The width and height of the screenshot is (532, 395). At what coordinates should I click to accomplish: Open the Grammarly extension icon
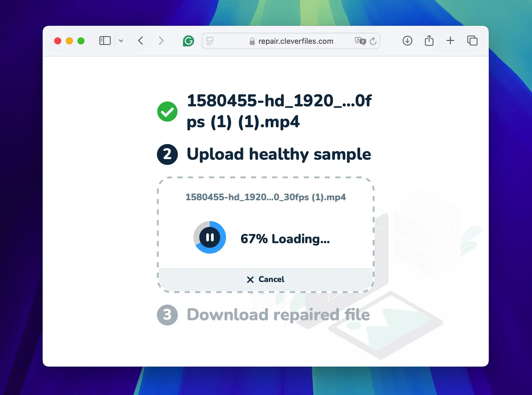[x=189, y=41]
